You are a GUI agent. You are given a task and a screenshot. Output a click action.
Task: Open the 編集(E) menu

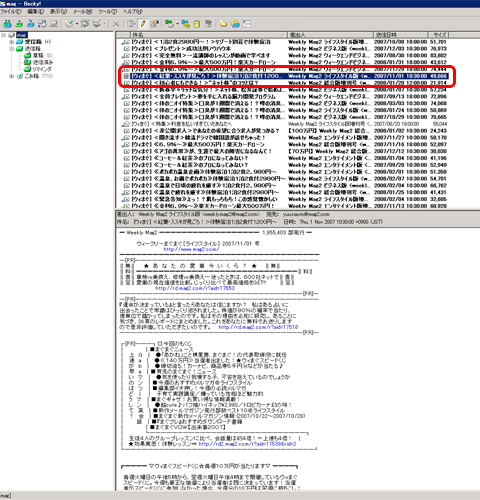36,12
